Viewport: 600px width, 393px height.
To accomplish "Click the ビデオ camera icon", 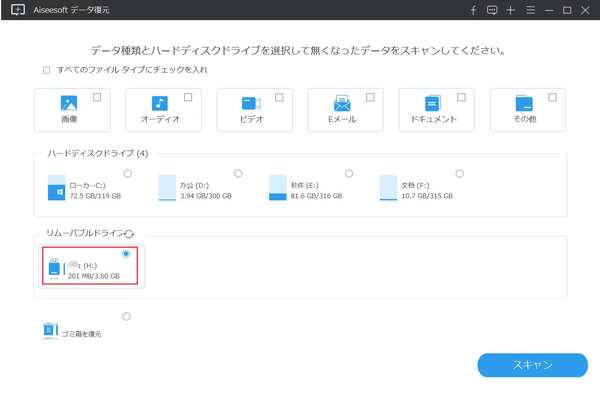I will pos(251,103).
